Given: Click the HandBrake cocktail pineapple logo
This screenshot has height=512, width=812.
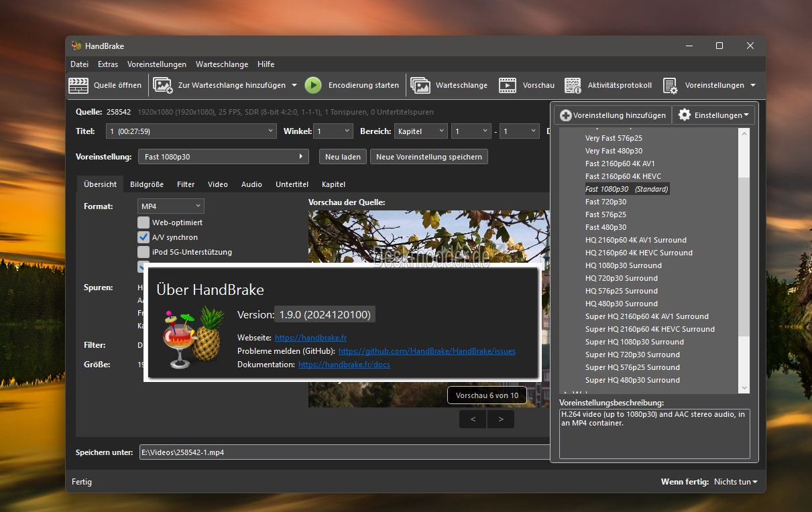Looking at the screenshot, I should pyautogui.click(x=194, y=337).
